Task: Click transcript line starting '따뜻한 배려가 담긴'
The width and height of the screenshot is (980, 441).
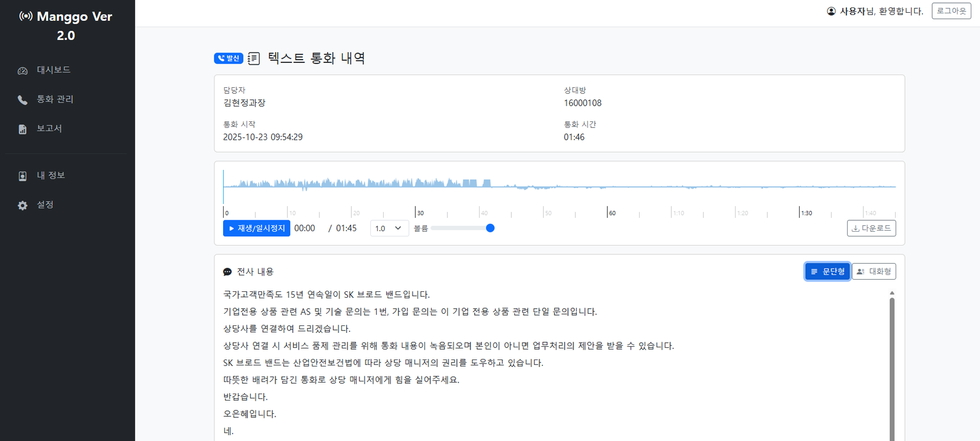Action: coord(341,380)
